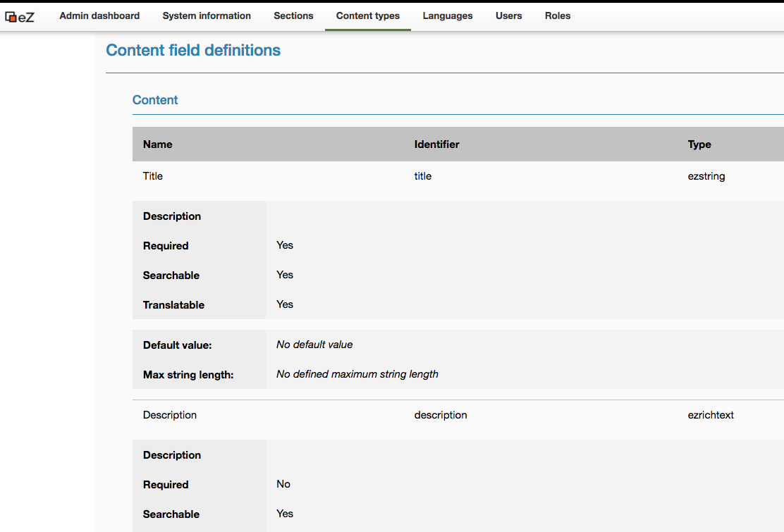This screenshot has height=532, width=784.
Task: Open the Languages tab
Action: click(x=448, y=16)
